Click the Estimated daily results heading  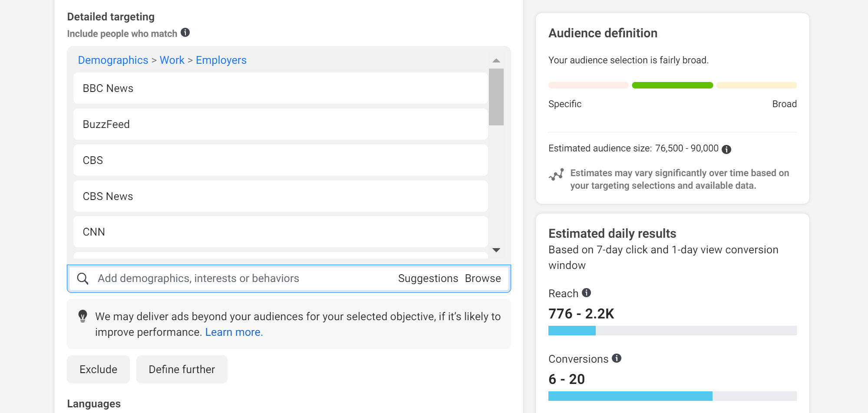(612, 233)
